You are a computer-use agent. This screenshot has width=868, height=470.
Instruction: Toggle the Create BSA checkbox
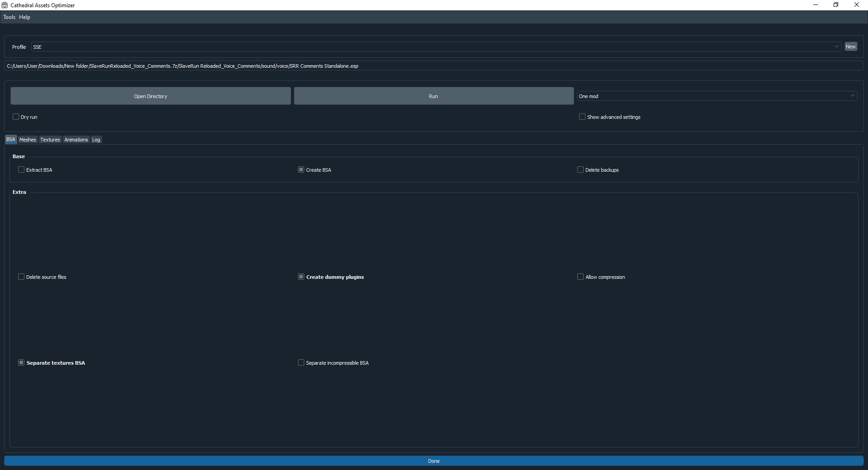(301, 169)
